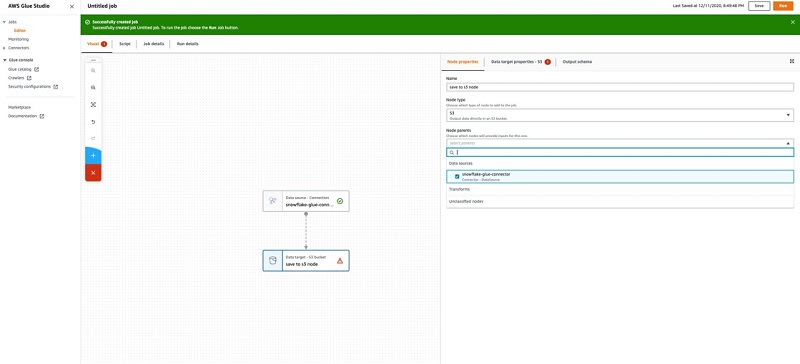Click the Save button
800x364 pixels.
(x=759, y=6)
